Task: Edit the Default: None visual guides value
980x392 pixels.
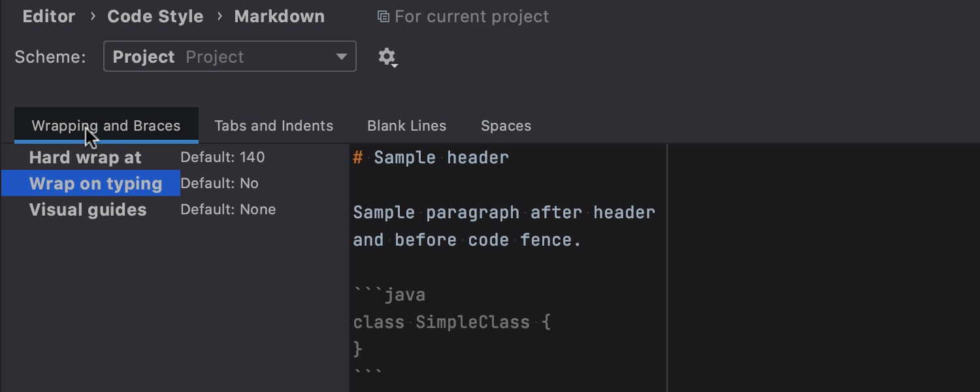Action: click(x=228, y=210)
